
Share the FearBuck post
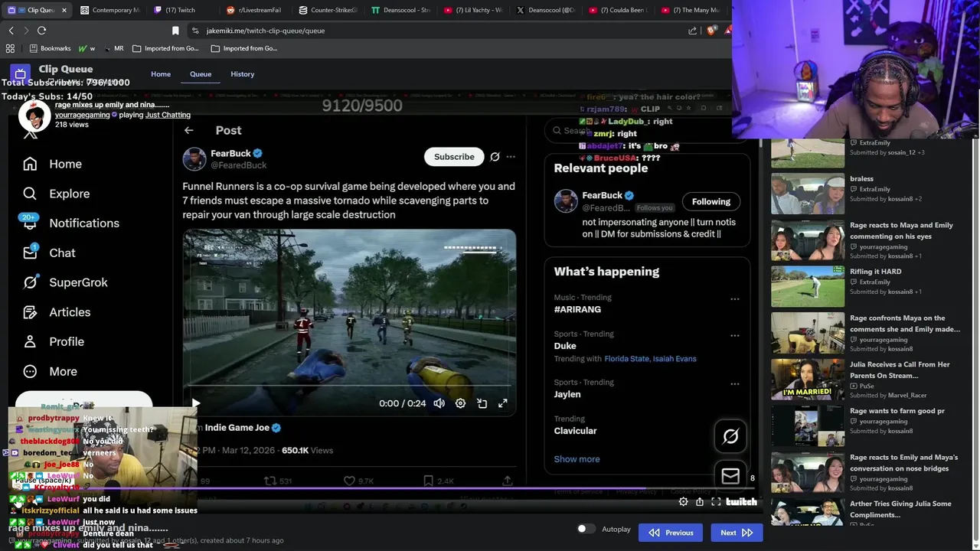(507, 481)
